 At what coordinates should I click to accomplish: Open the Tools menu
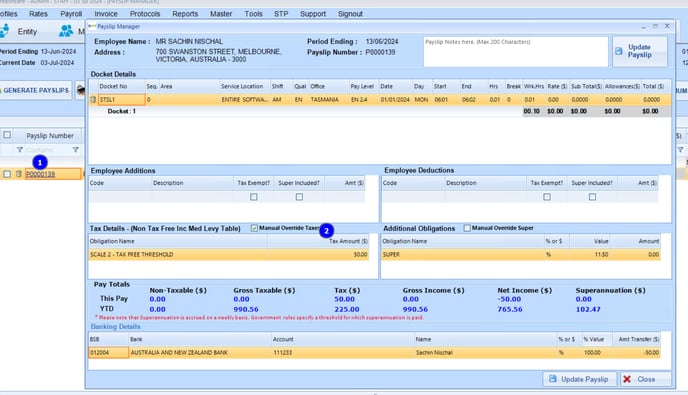click(253, 14)
